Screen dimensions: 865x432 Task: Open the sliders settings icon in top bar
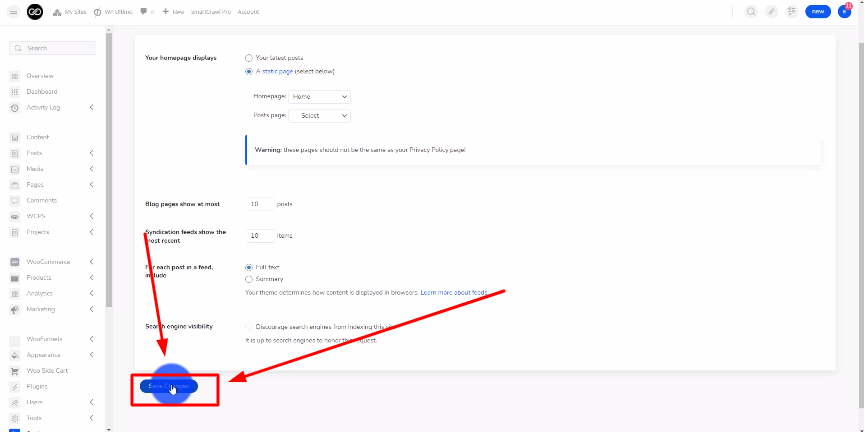tap(792, 11)
